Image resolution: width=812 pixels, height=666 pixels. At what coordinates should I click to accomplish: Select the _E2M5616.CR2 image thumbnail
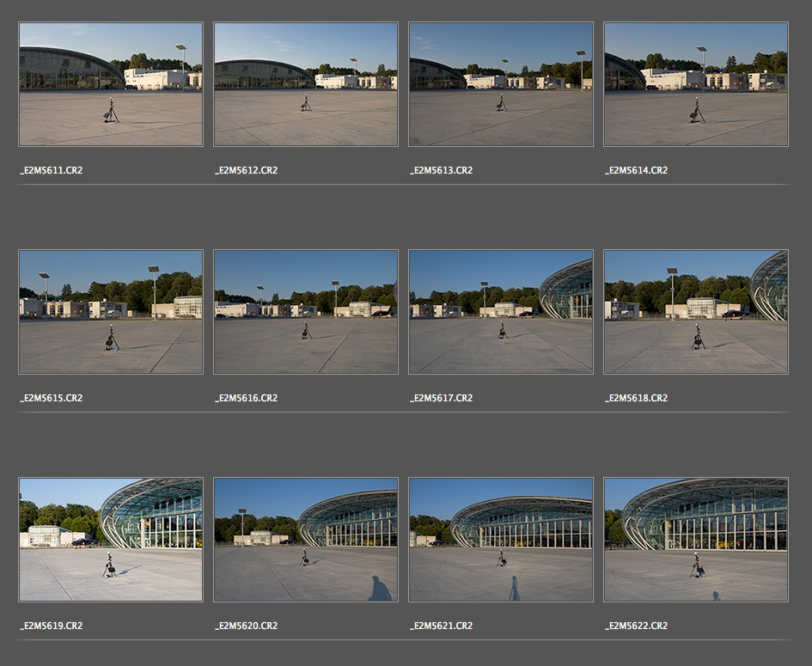coord(306,312)
